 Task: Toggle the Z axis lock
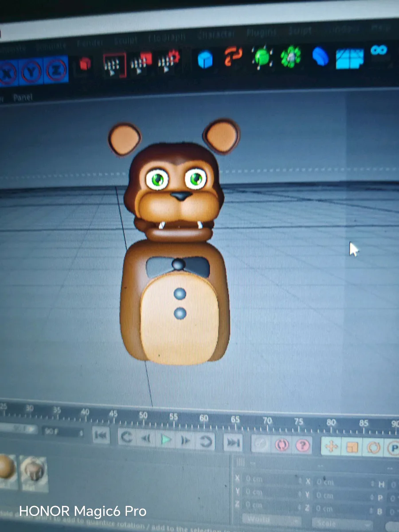[x=56, y=70]
